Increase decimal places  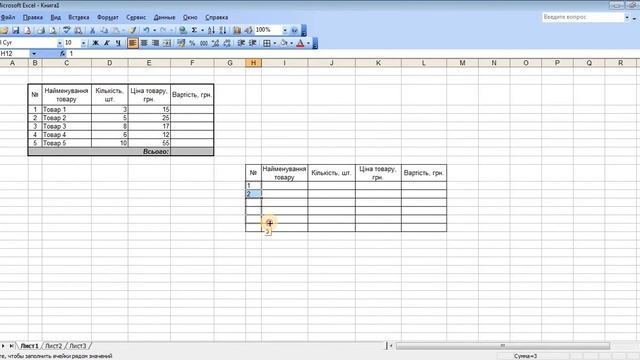tap(216, 43)
